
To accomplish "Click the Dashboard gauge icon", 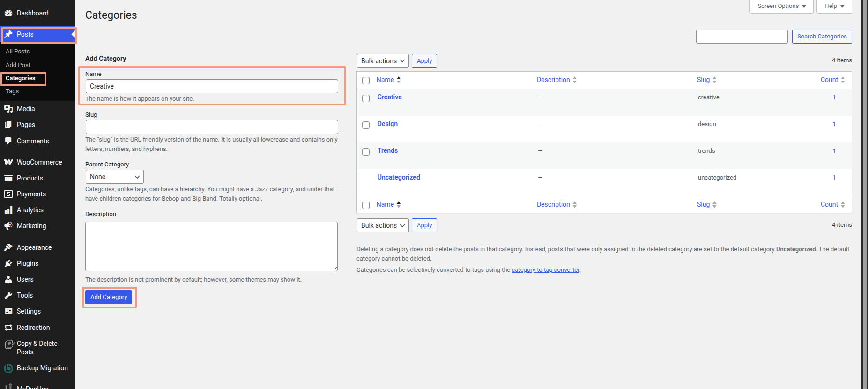I will (x=8, y=13).
